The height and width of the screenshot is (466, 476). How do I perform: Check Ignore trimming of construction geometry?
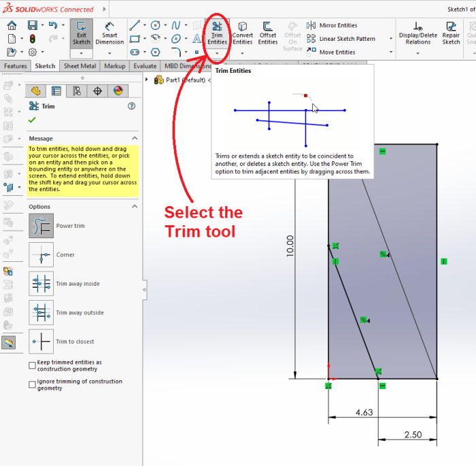click(32, 384)
